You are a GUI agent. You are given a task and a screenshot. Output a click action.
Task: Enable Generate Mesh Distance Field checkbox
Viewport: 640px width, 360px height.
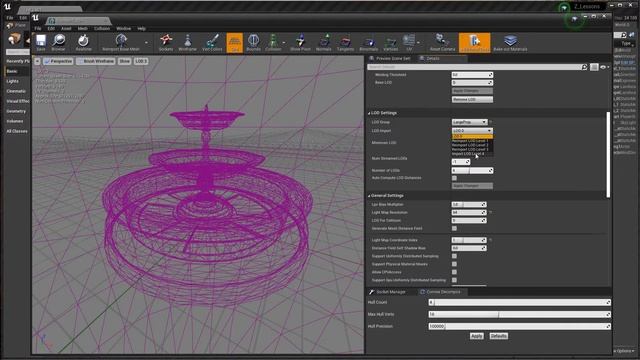tap(454, 228)
